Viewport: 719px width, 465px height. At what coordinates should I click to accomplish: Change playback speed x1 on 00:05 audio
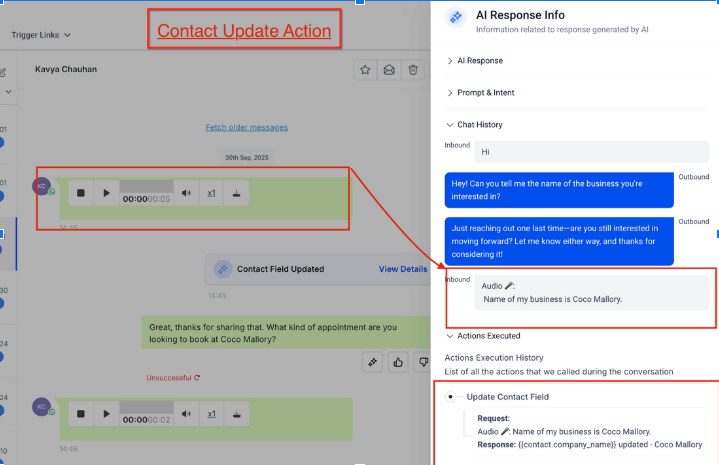(211, 193)
